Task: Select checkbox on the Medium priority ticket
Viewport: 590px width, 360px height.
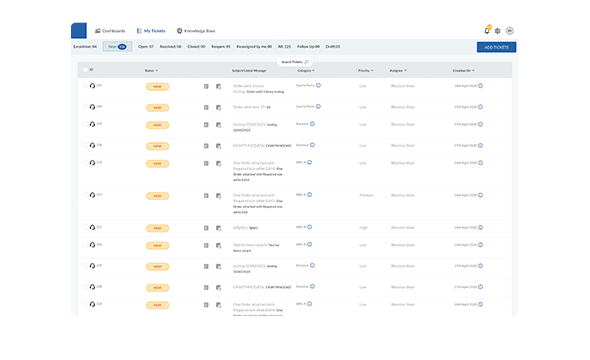Action: (85, 195)
